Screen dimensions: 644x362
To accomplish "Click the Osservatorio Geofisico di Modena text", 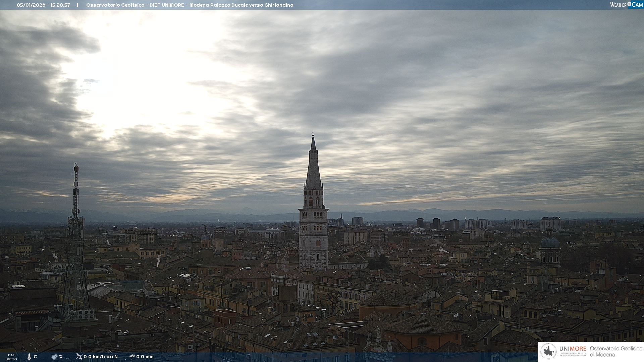I will click(x=616, y=351).
